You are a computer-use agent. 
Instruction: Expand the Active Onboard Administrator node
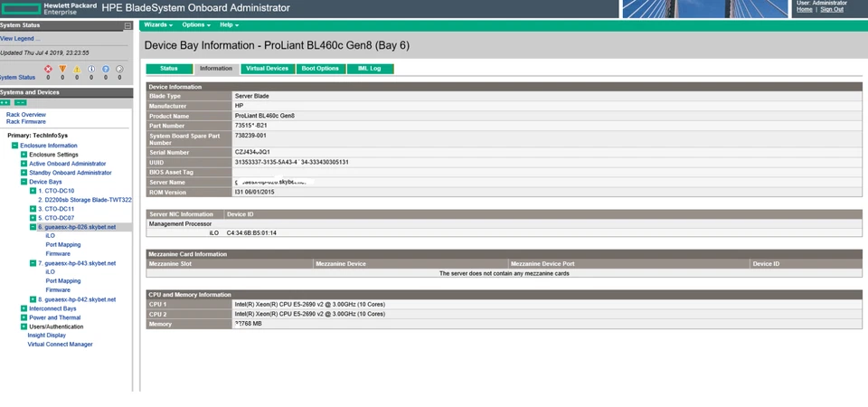[x=24, y=164]
